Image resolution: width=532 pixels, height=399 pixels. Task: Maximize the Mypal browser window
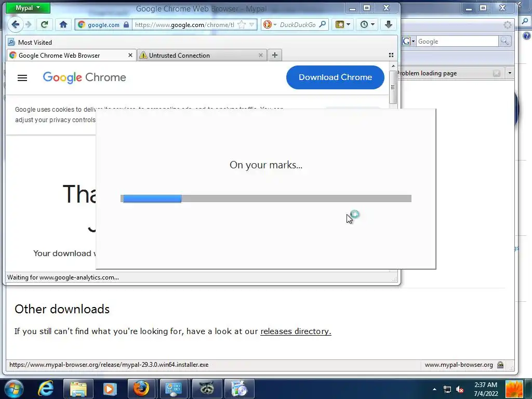point(367,8)
